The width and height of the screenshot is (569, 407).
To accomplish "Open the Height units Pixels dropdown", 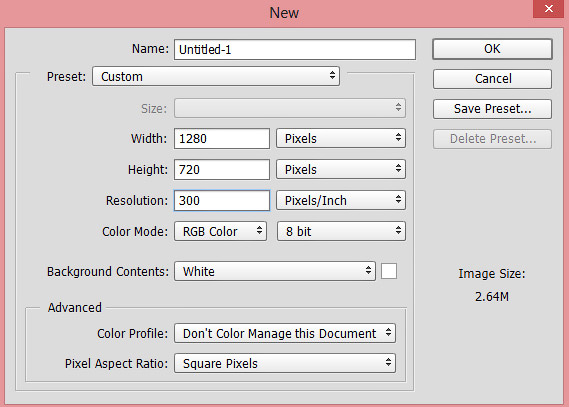I will pos(341,169).
